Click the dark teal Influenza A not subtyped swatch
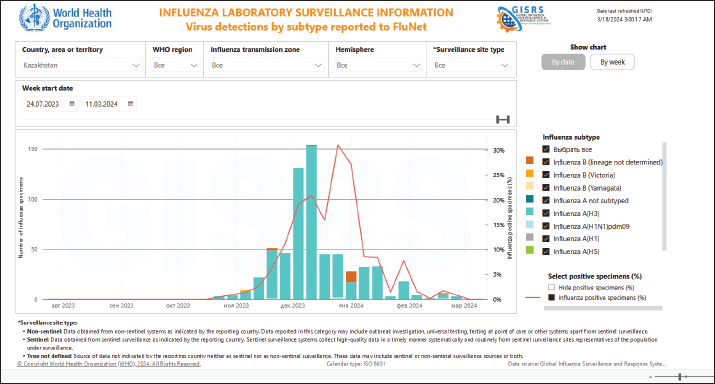Screen dimensions: 715x384 click(529, 199)
